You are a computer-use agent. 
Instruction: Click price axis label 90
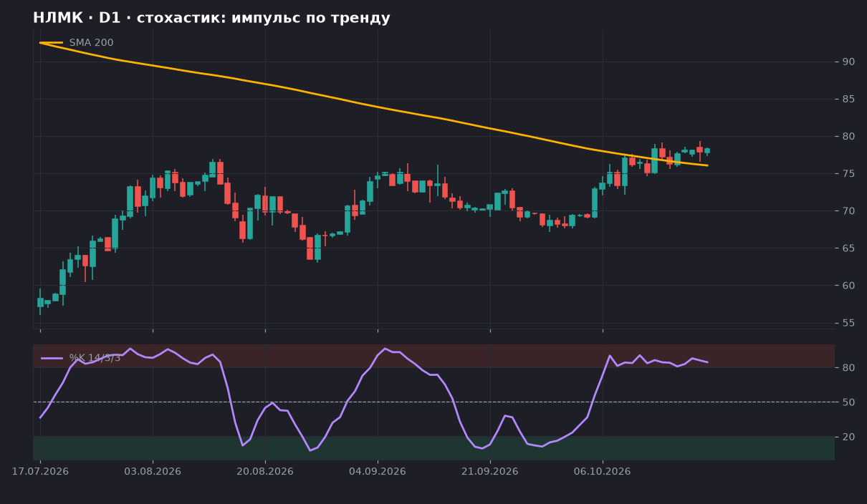pyautogui.click(x=848, y=62)
